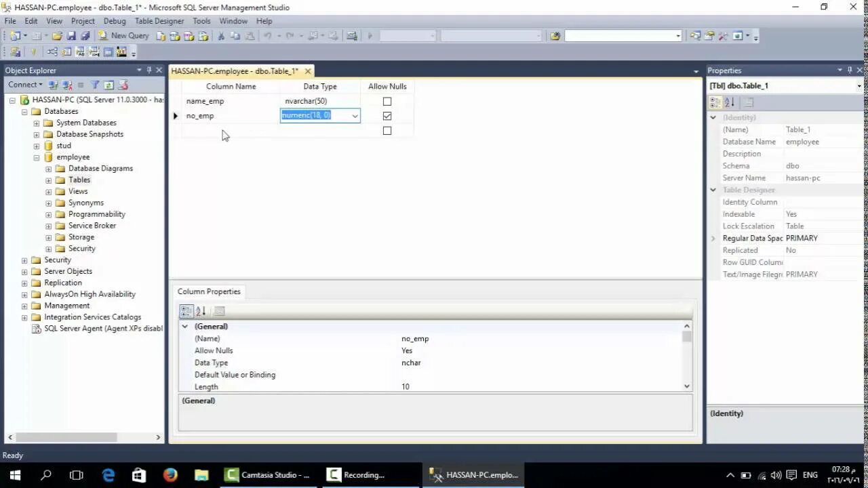Open Firefox from the taskbar
Screen dimensions: 868x488
[170, 475]
